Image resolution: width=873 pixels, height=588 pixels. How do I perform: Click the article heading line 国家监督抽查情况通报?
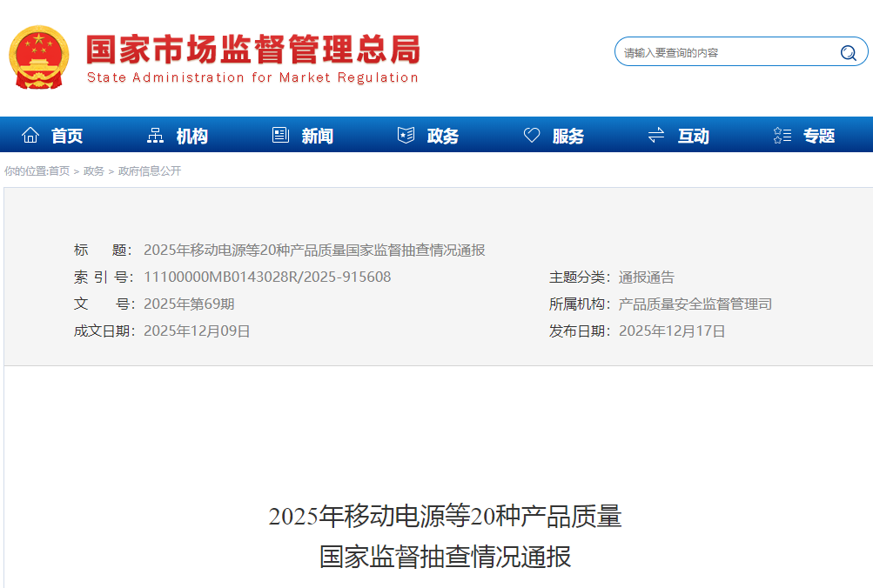(x=445, y=557)
